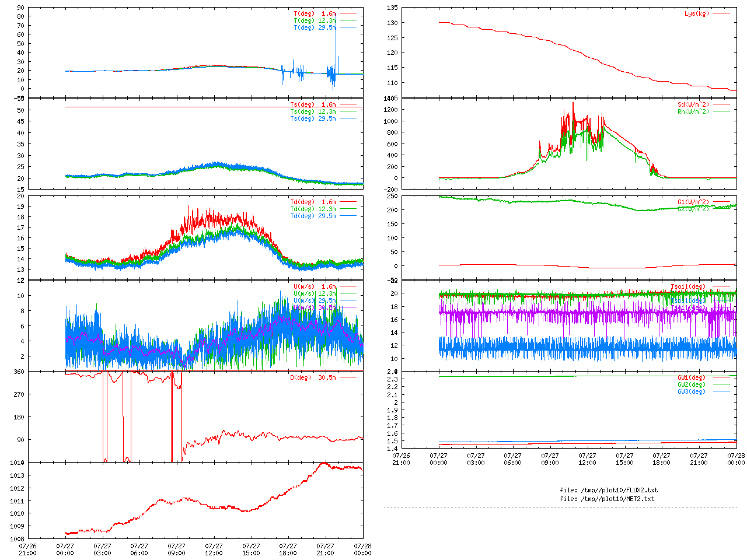The width and height of the screenshot is (747, 560).
Task: Click 07/27 15:00 tick under GW plot
Action: click(624, 459)
